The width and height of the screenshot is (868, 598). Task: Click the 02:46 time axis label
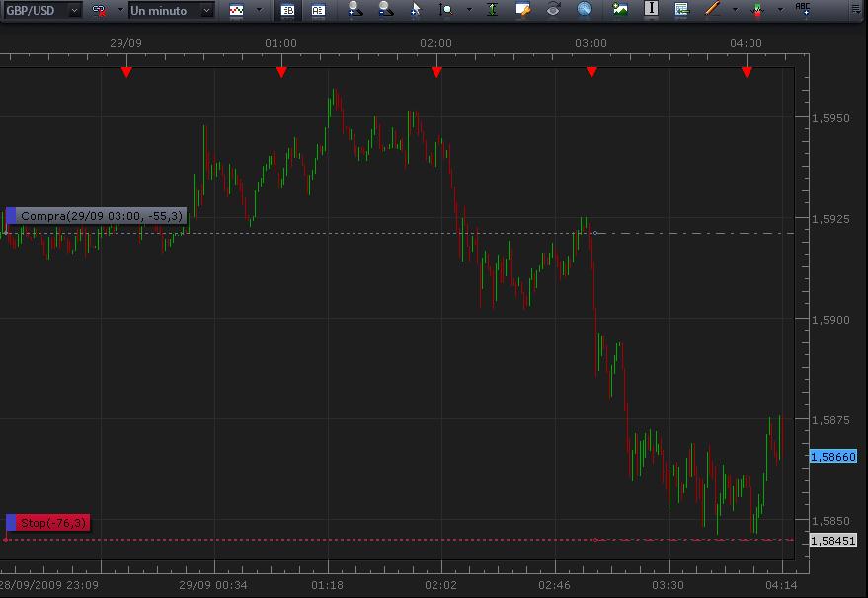pos(555,585)
